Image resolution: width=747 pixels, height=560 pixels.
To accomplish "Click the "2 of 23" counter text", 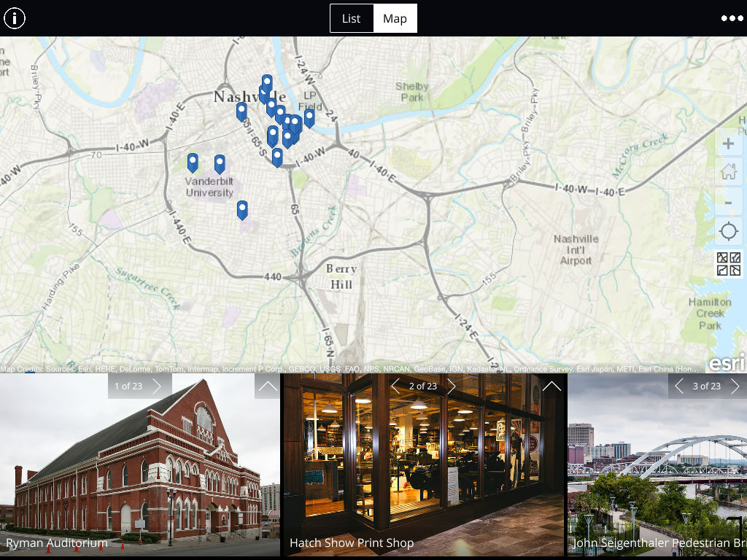I will [423, 386].
